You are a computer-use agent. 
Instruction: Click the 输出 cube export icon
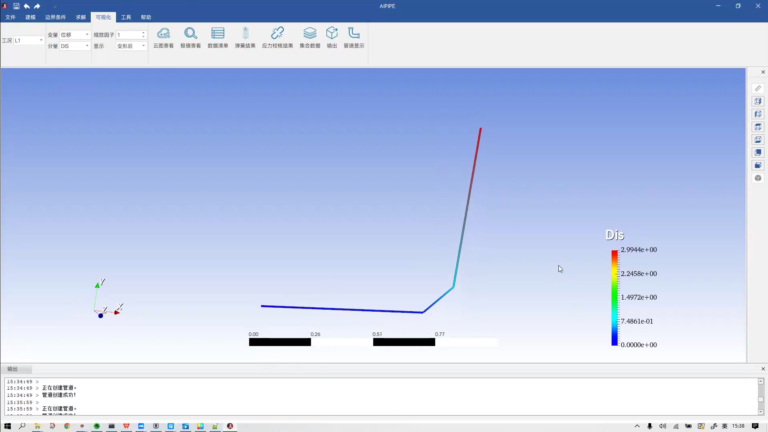(332, 37)
